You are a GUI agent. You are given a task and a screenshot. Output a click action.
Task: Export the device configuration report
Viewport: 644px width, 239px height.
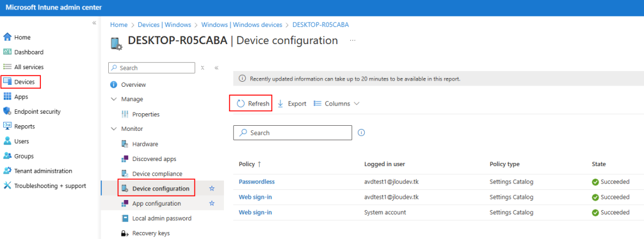pyautogui.click(x=292, y=104)
